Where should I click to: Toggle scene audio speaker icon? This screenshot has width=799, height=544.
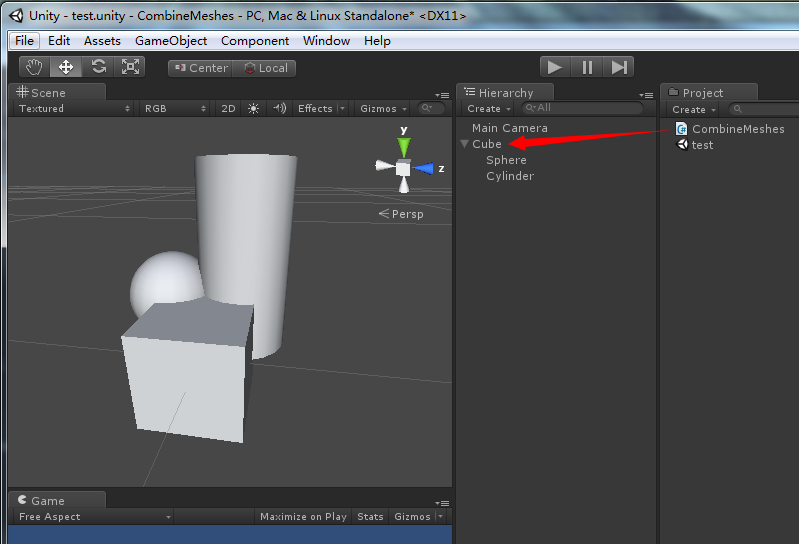279,108
